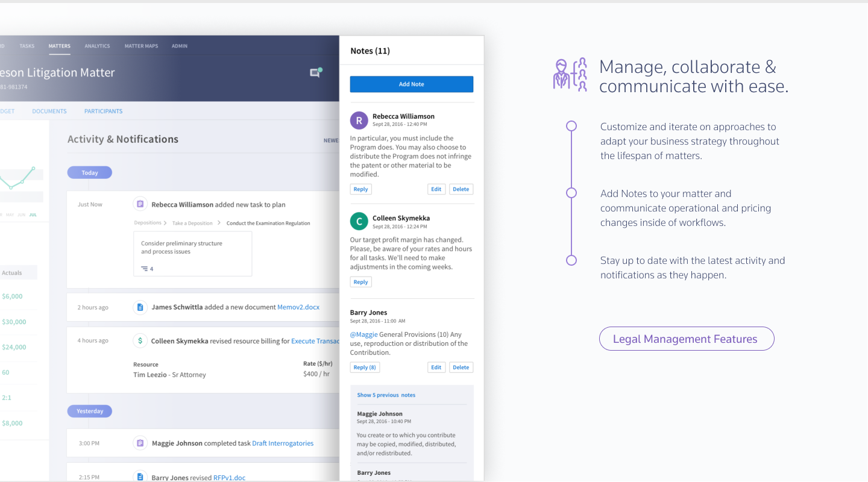Click Maggie Johnson's name in previous notes
The height and width of the screenshot is (482, 868).
tap(380, 414)
